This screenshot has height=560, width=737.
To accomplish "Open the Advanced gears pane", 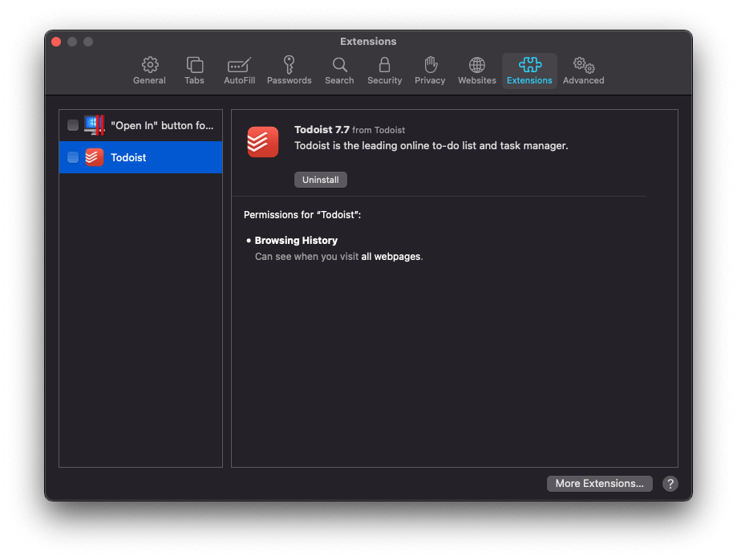I will [x=583, y=71].
